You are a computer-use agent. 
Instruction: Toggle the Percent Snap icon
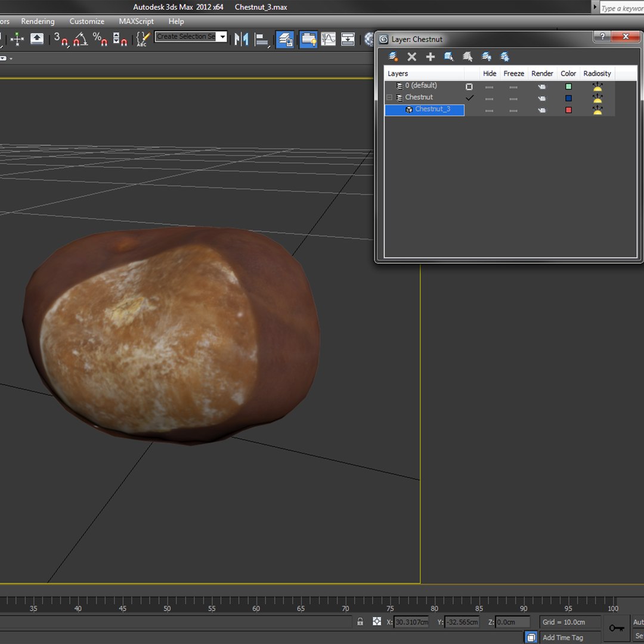[100, 39]
